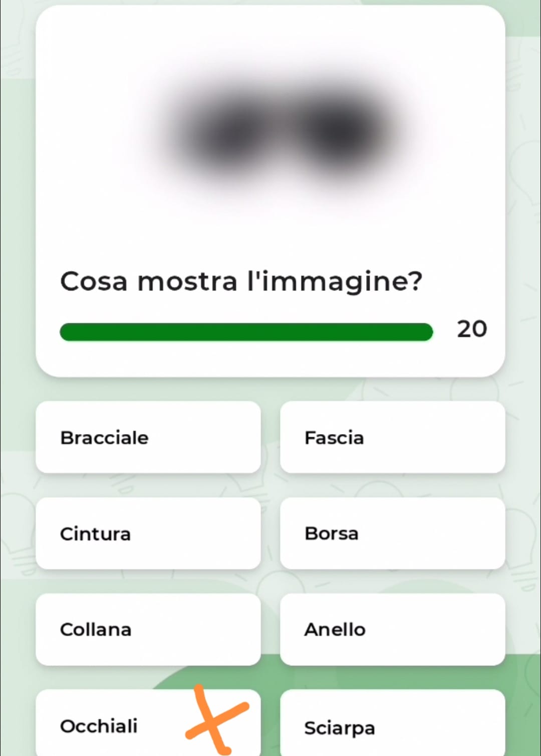Viewport: 541px width, 756px height.
Task: Pick the "Sciarpa" answer option
Action: (392, 727)
